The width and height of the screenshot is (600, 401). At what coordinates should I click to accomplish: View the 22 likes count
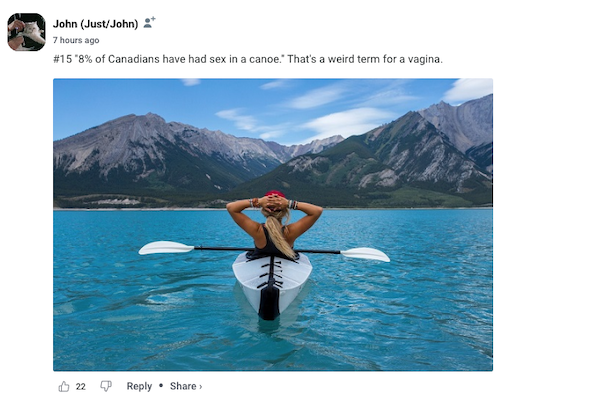(81, 386)
